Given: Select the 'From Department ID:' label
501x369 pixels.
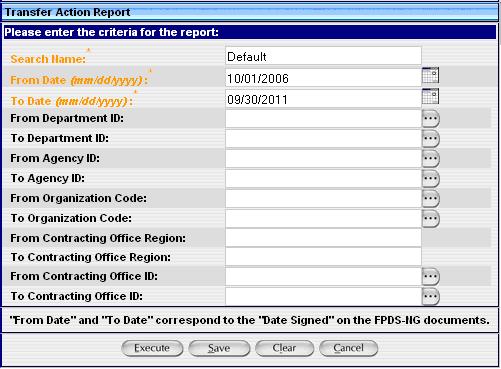Looking at the screenshot, I should coord(67,118).
